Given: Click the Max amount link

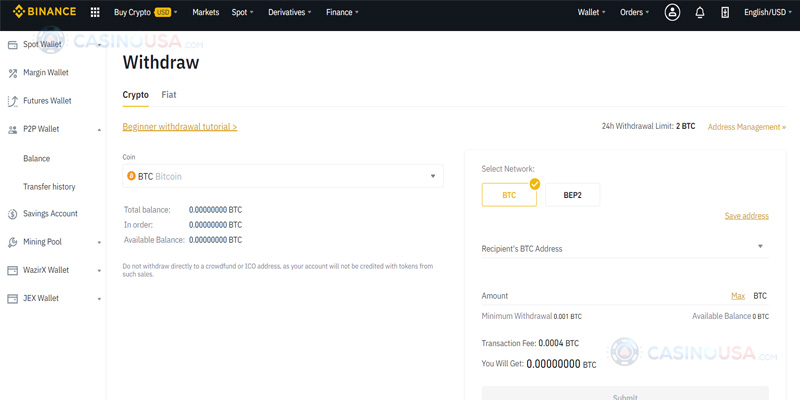Looking at the screenshot, I should click(738, 296).
